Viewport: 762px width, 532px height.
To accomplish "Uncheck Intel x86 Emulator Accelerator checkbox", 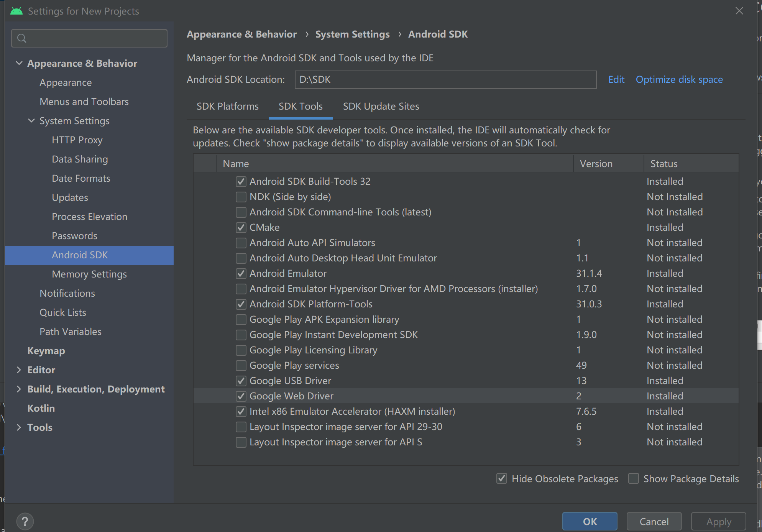I will pyautogui.click(x=241, y=411).
